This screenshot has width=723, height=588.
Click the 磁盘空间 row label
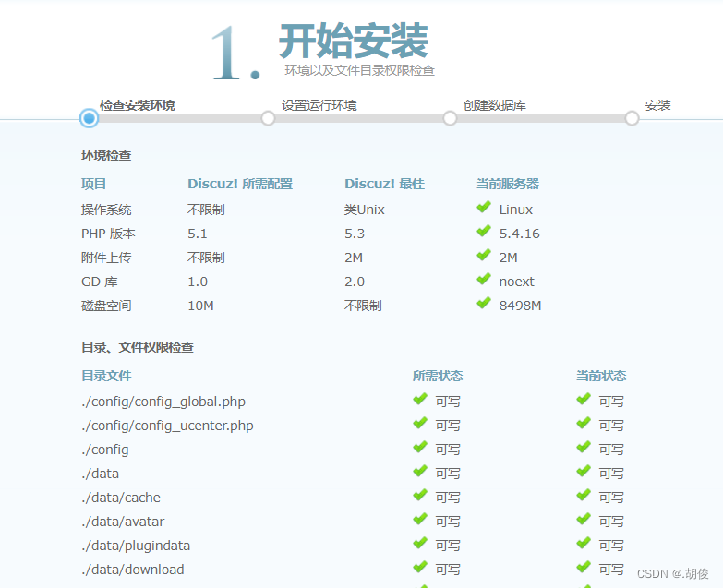[x=106, y=306]
